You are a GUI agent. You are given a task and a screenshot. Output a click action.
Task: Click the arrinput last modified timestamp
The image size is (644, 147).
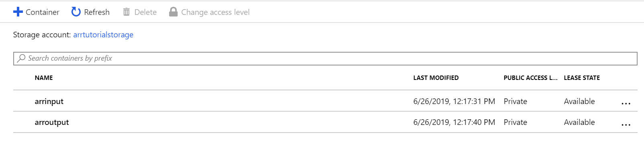[454, 101]
